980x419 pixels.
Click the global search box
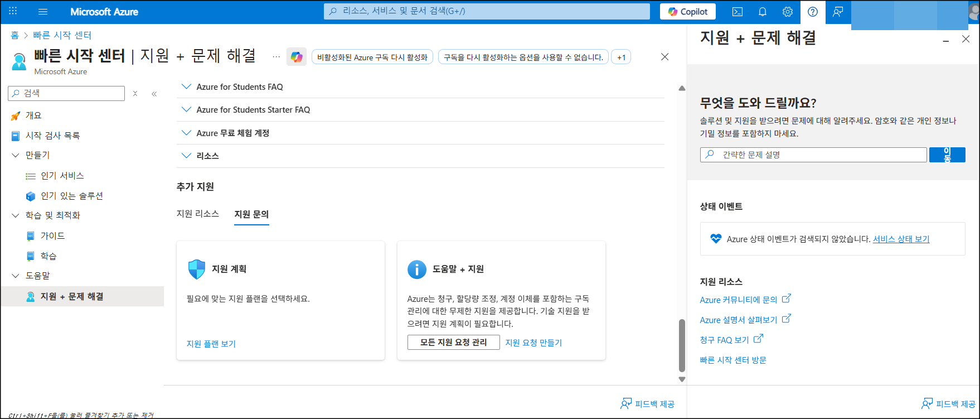(487, 11)
